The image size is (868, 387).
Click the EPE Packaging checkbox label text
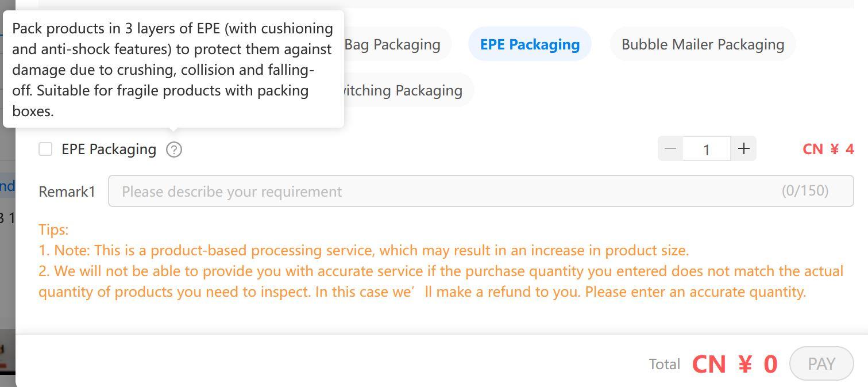(x=109, y=150)
